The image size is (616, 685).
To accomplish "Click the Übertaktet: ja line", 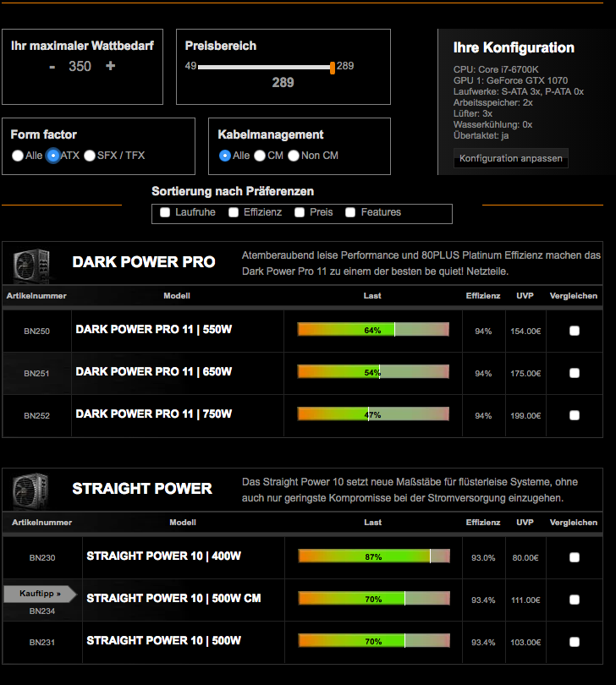I will pyautogui.click(x=481, y=135).
